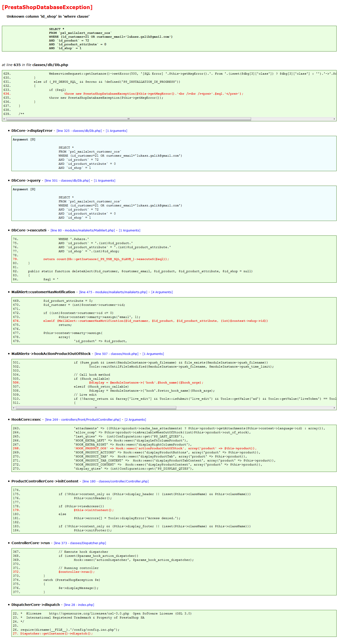Click the 'MailAlerts->hookActionProductOutOfStock' trace title
The width and height of the screenshot is (339, 644).
[51, 354]
